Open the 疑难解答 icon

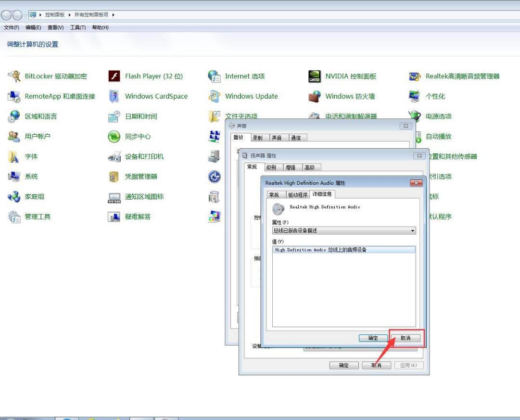(114, 216)
